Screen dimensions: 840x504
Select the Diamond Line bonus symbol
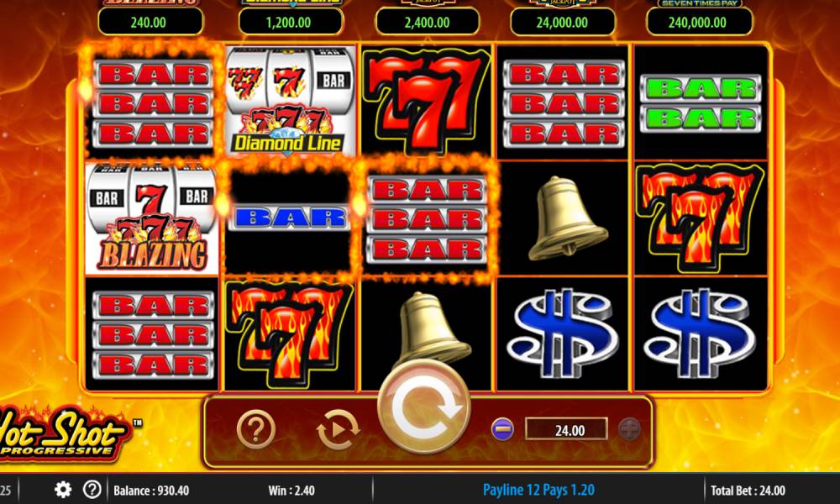tap(289, 102)
